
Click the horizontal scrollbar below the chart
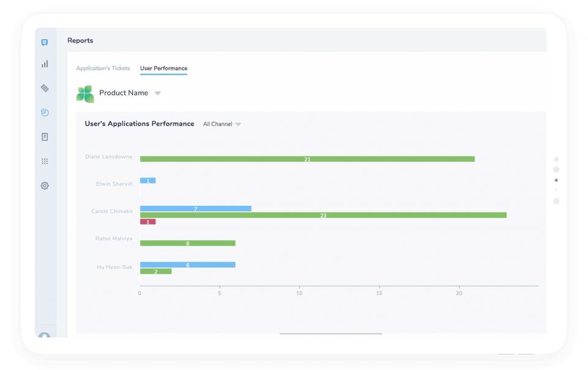coord(331,334)
